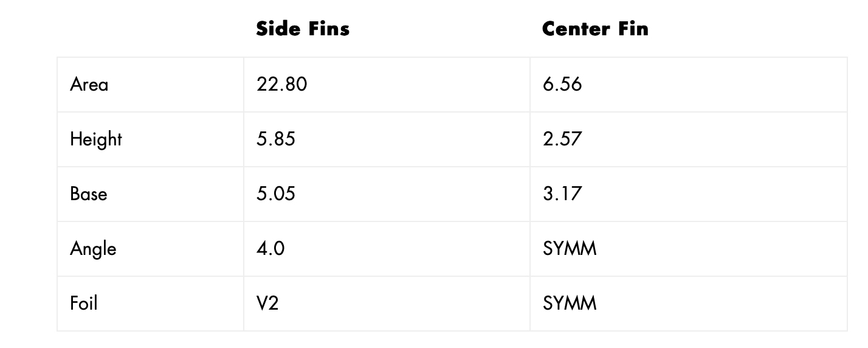The image size is (868, 348).
Task: Click the empty space right of V2
Action: point(404,303)
